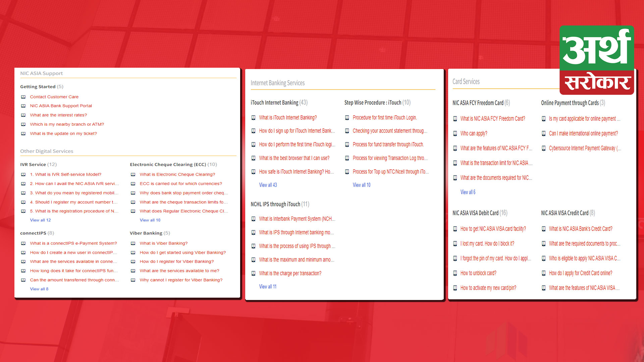Click View all 11 under NCHL IPS through iTouch
Screen dimensions: 644x362
coord(268,287)
